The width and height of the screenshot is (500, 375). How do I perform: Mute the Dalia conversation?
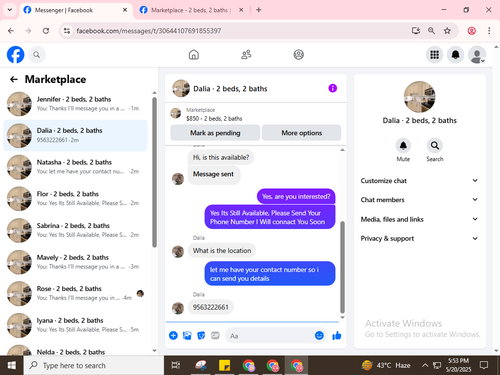click(x=403, y=146)
